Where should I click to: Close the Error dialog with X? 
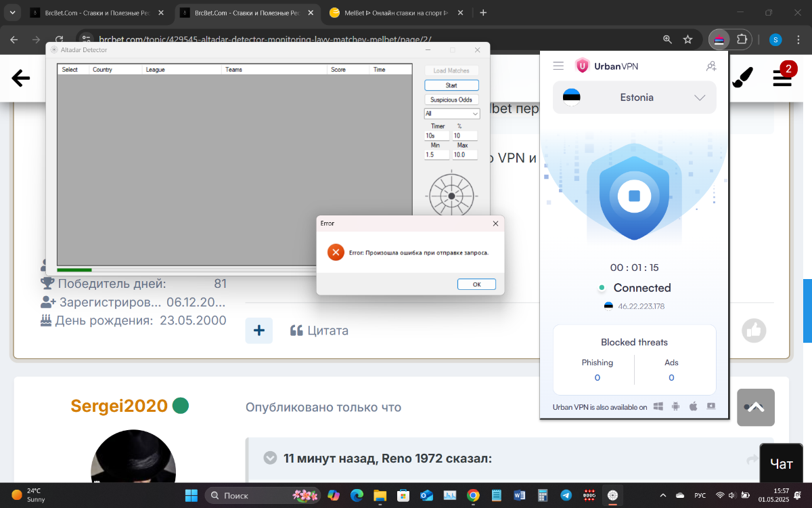tap(495, 224)
